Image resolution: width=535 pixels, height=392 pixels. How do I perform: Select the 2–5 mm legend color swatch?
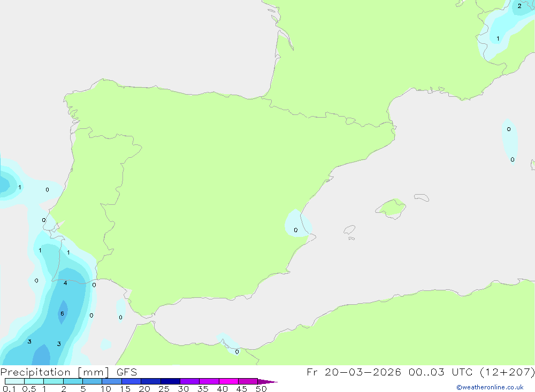click(73, 381)
